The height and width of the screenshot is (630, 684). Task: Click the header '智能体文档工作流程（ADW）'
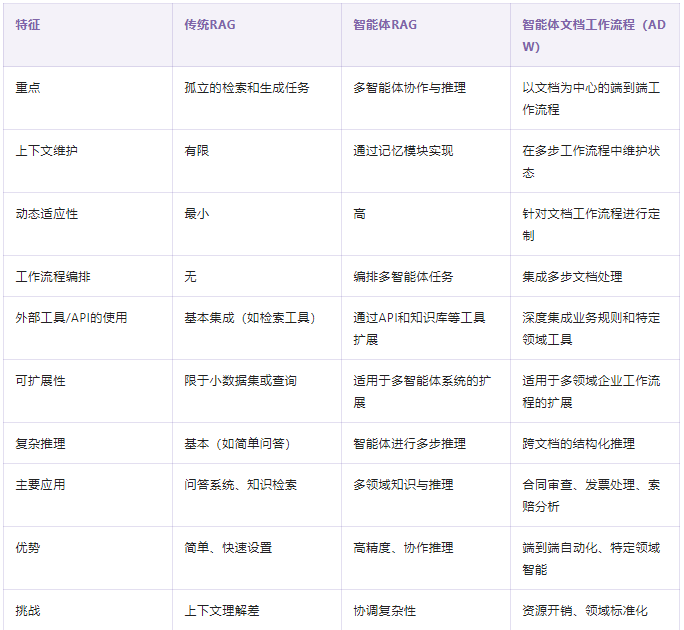click(x=594, y=35)
